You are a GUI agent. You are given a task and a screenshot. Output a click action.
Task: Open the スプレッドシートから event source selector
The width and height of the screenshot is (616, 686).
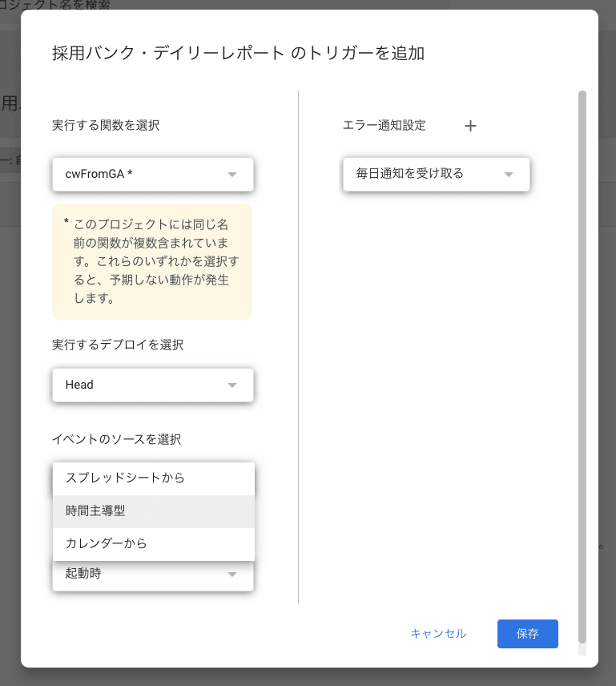(x=152, y=478)
